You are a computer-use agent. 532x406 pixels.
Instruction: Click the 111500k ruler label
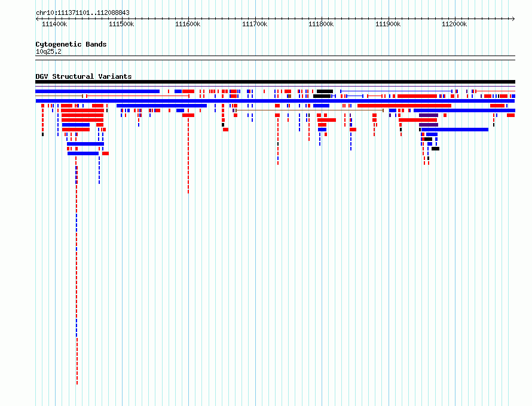[x=121, y=24]
